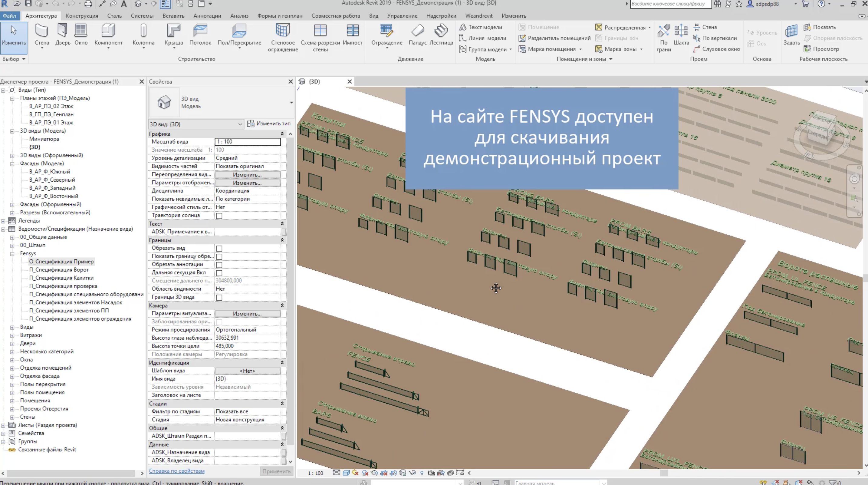Switch to the Вид ribbon tab
Screen dimensions: 868x485
[373, 16]
